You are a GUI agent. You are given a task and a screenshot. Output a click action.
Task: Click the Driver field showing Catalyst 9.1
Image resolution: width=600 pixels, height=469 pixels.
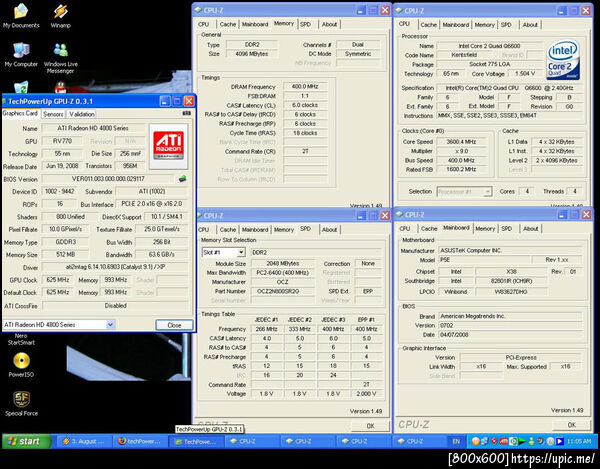coord(115,267)
